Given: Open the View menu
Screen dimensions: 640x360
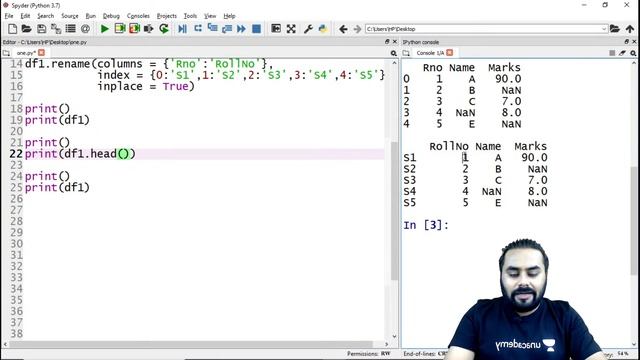Looking at the screenshot, I should coord(210,16).
